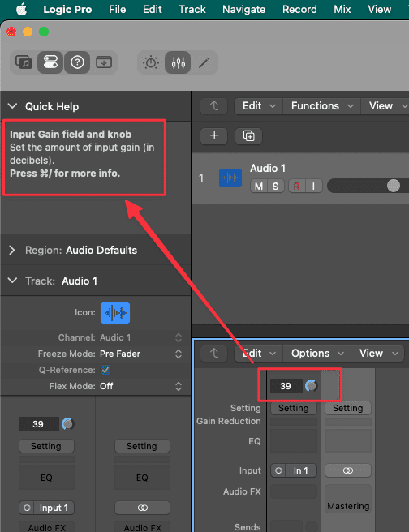Toggle the Quick Help question mark button
The width and height of the screenshot is (409, 532).
(x=77, y=62)
